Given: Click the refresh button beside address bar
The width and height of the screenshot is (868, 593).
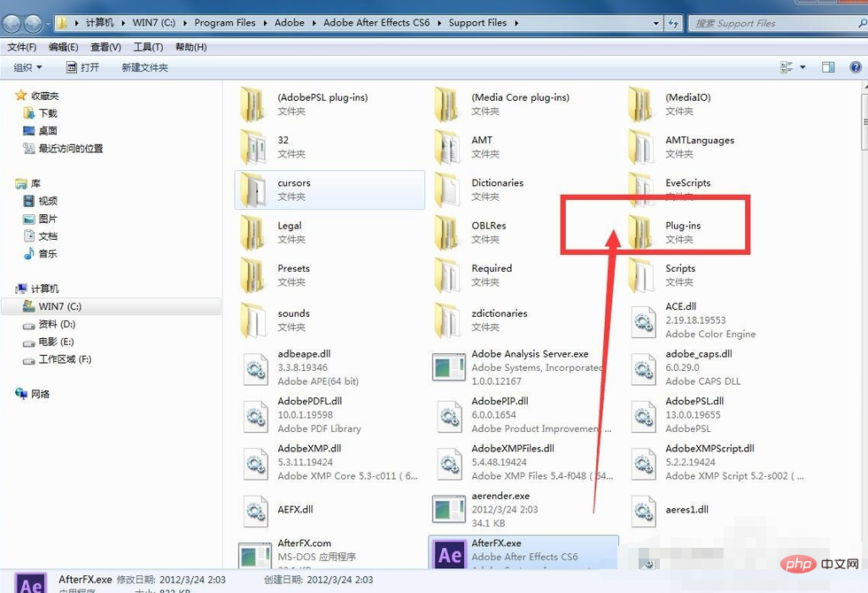Looking at the screenshot, I should coord(673,23).
